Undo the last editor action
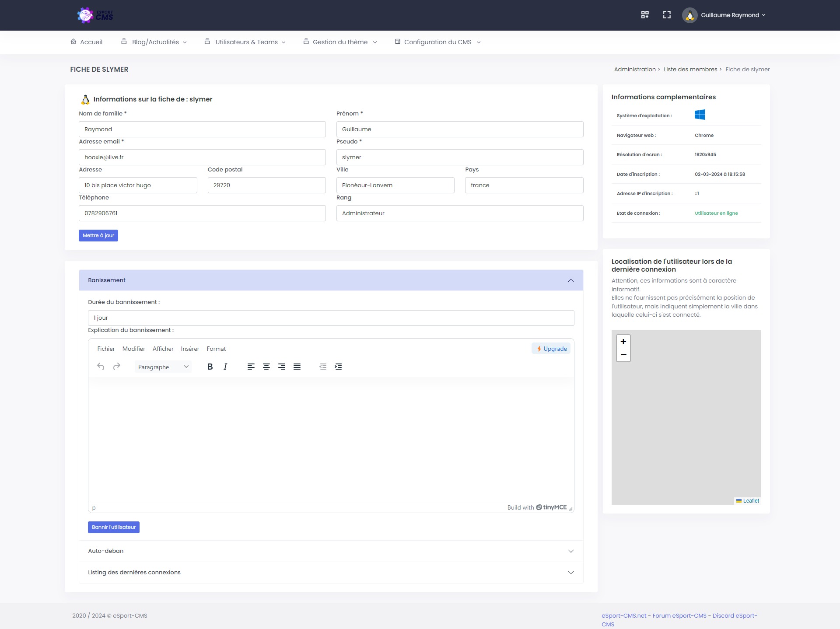 pyautogui.click(x=101, y=367)
